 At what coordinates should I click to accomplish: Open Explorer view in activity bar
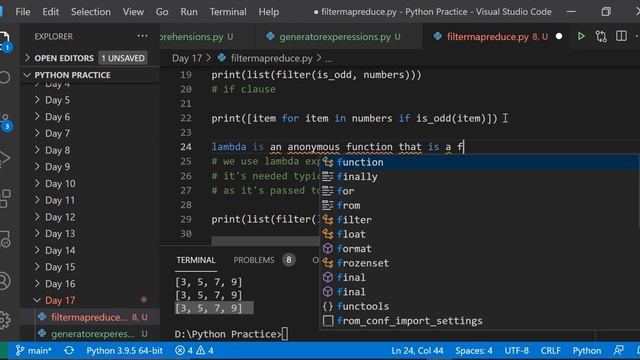(5, 41)
